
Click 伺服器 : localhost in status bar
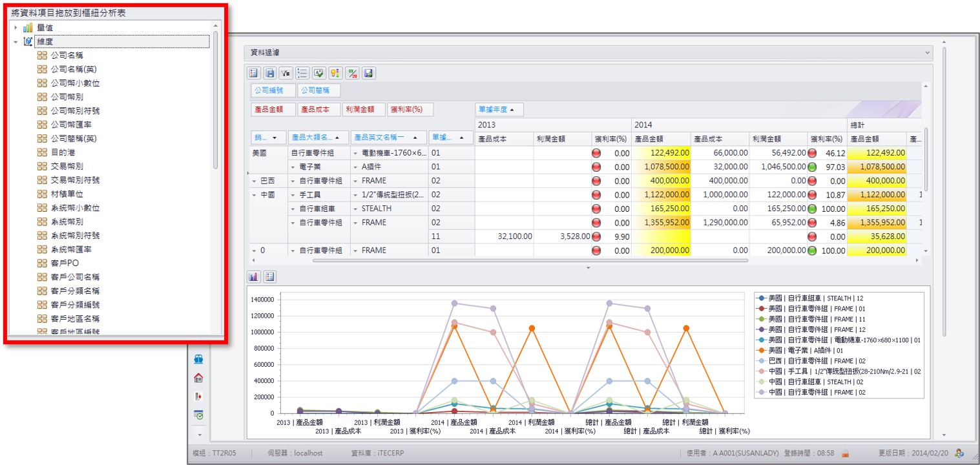(x=295, y=453)
